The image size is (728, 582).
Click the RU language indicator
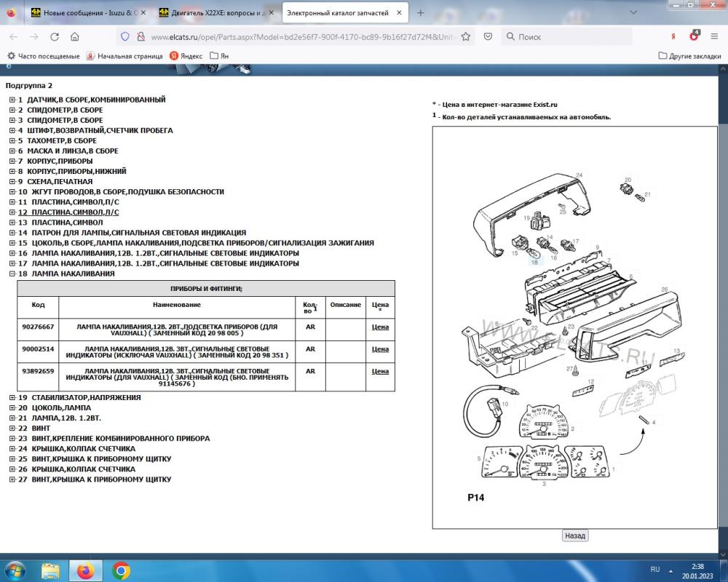click(x=654, y=569)
